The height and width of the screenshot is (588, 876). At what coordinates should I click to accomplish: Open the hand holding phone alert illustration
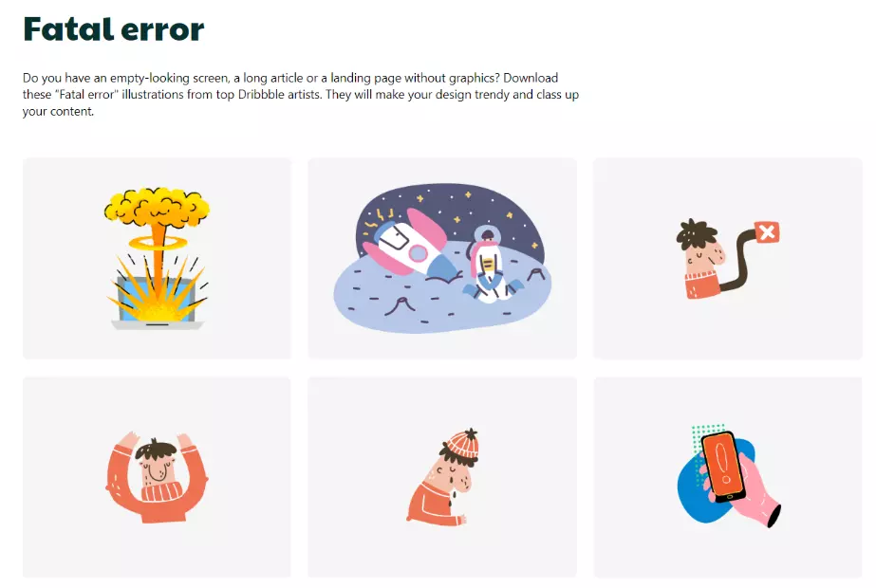[x=727, y=477]
